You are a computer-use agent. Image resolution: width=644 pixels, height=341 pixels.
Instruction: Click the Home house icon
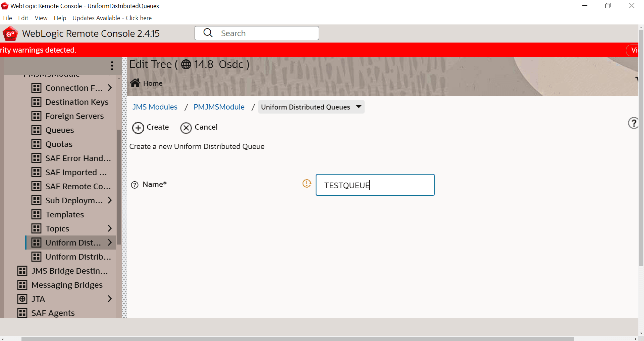point(135,83)
